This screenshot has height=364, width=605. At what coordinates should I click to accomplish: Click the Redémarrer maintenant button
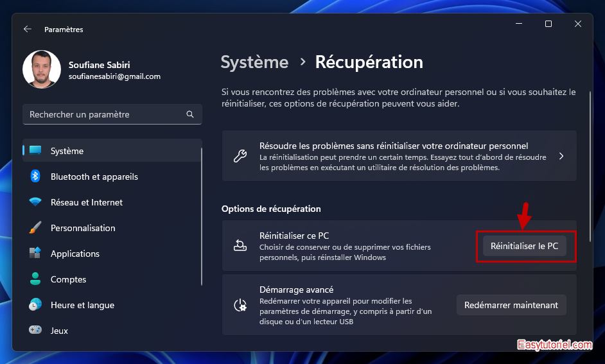point(511,305)
